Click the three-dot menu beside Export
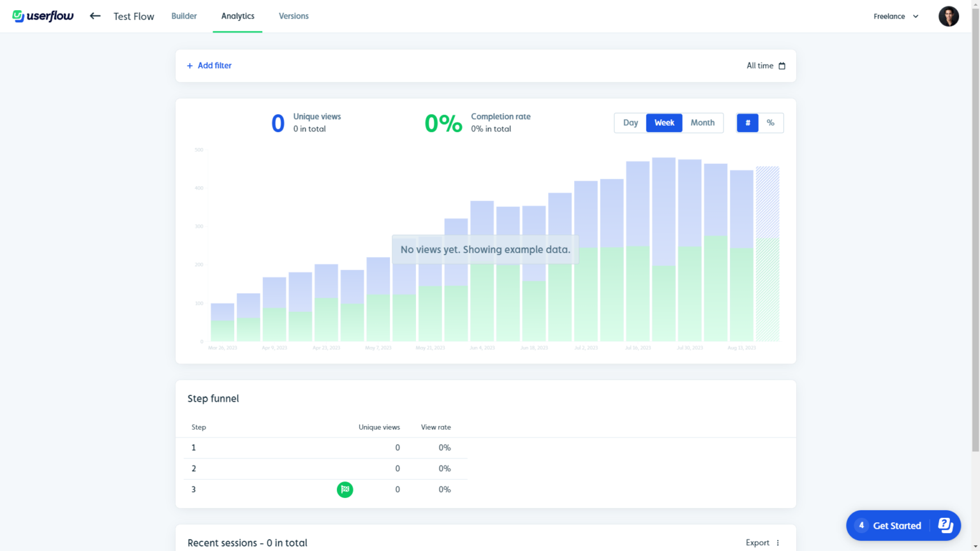The width and height of the screenshot is (980, 551). point(778,543)
